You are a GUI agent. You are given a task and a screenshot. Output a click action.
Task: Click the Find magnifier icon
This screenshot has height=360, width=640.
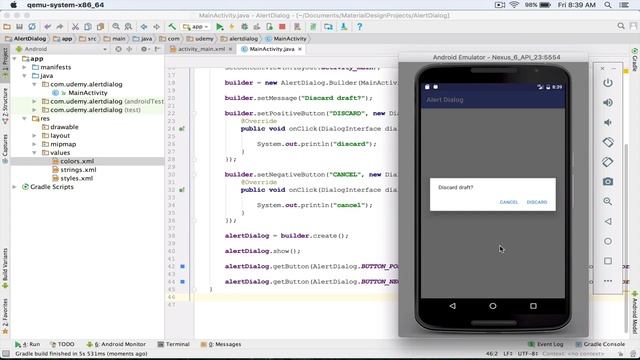[116, 27]
